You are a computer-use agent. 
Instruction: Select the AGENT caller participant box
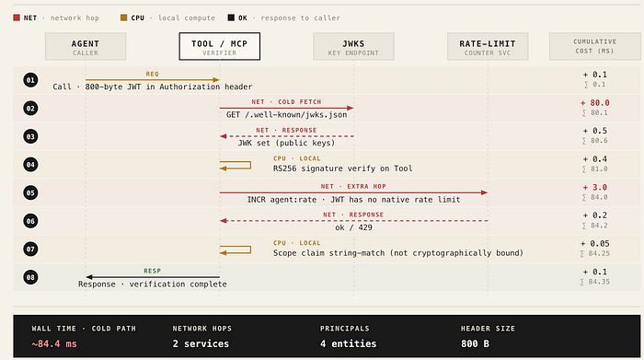coord(86,46)
